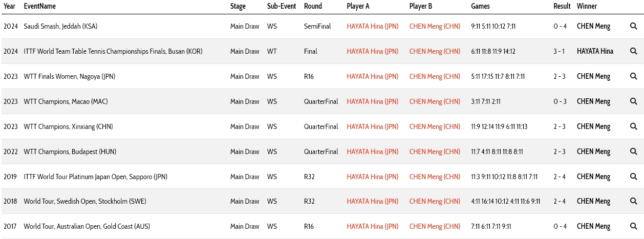644x239 pixels.
Task: Click HAYATA Hina link in WTT Champions Budapest row
Action: pos(372,151)
